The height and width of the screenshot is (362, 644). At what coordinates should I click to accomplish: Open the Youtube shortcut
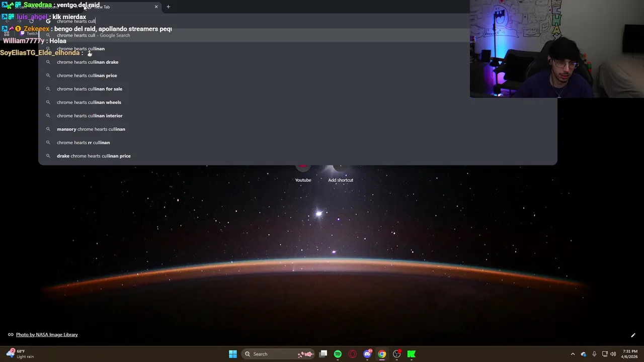[x=303, y=173]
